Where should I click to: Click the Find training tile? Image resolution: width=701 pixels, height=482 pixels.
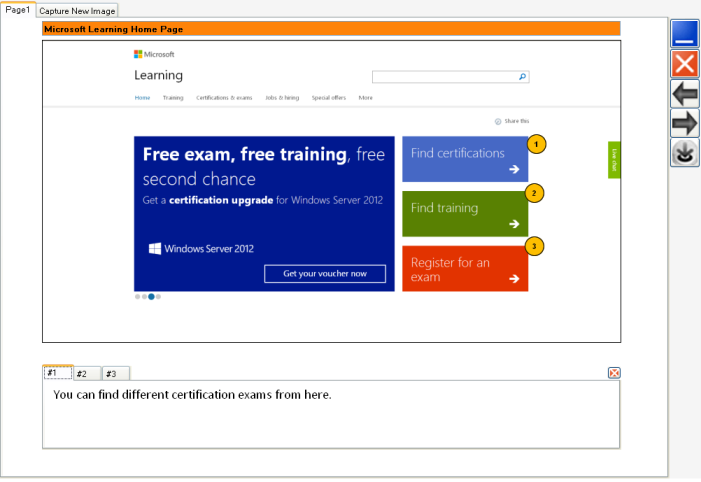click(465, 214)
